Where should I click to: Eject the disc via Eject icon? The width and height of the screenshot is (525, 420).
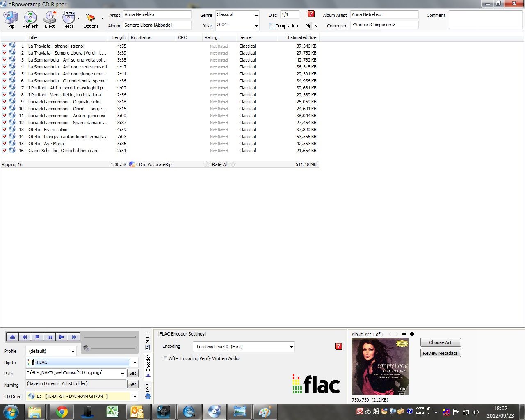50,18
